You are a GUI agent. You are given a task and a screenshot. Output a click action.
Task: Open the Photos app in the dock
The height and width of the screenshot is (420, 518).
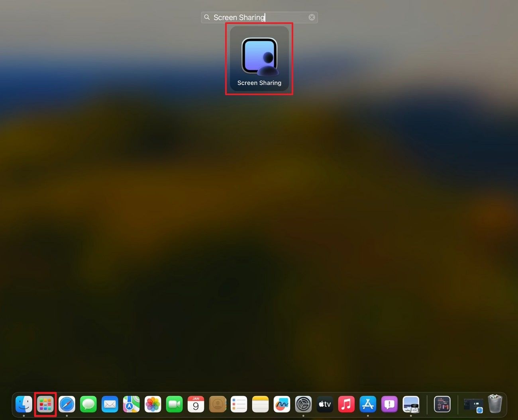tap(153, 404)
